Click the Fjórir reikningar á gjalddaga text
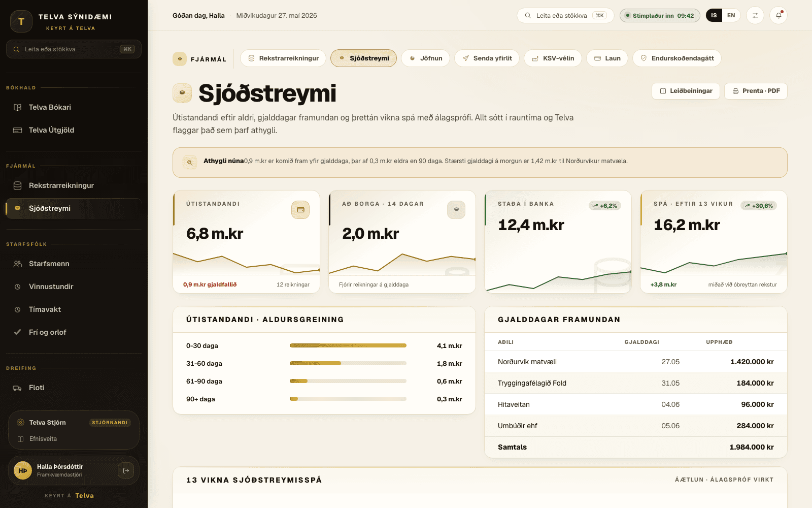This screenshot has height=508, width=812. pyautogui.click(x=374, y=284)
